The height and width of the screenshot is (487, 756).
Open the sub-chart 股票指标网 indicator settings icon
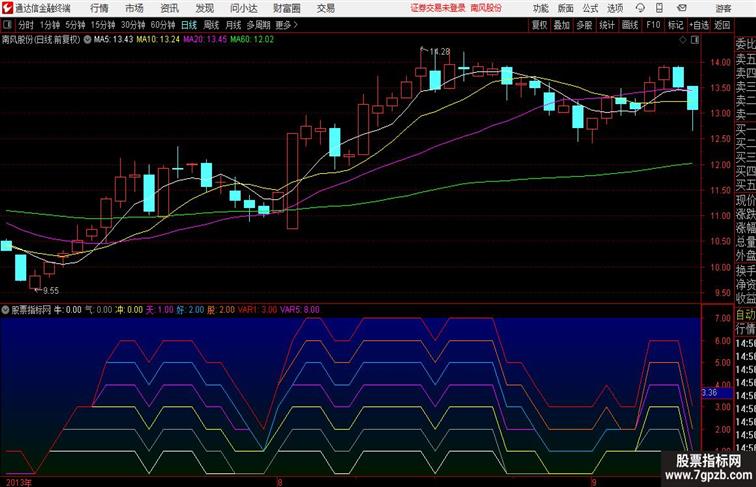[5, 310]
